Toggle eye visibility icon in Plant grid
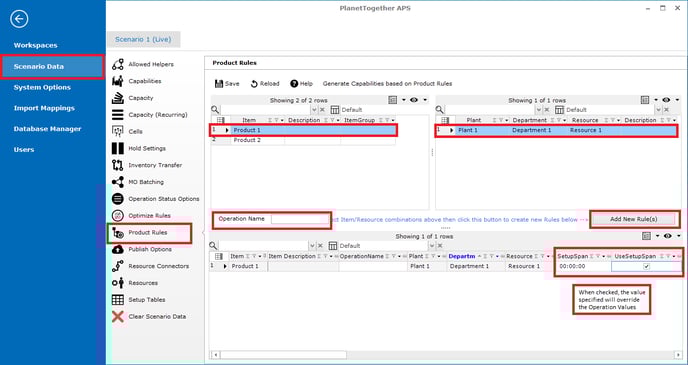688x365 pixels. pos(666,100)
